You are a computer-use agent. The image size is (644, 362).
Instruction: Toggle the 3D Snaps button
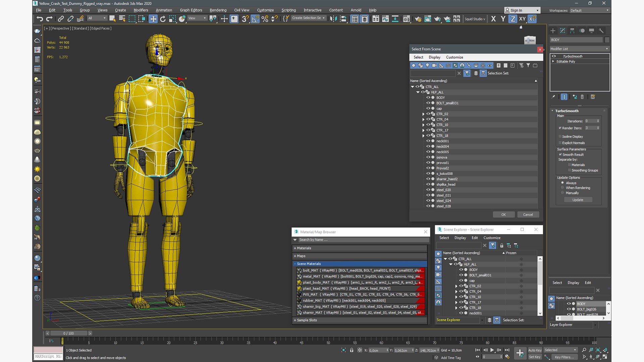coord(246,19)
